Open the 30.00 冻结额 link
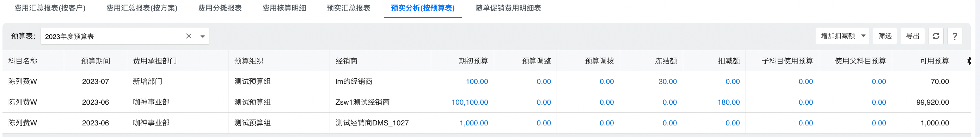980x137 pixels. coord(668,81)
